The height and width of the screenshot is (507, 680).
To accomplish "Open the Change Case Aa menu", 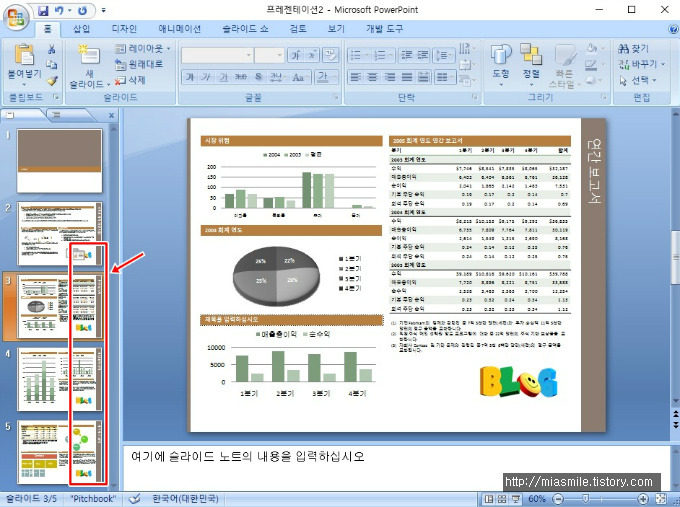I will pos(300,77).
